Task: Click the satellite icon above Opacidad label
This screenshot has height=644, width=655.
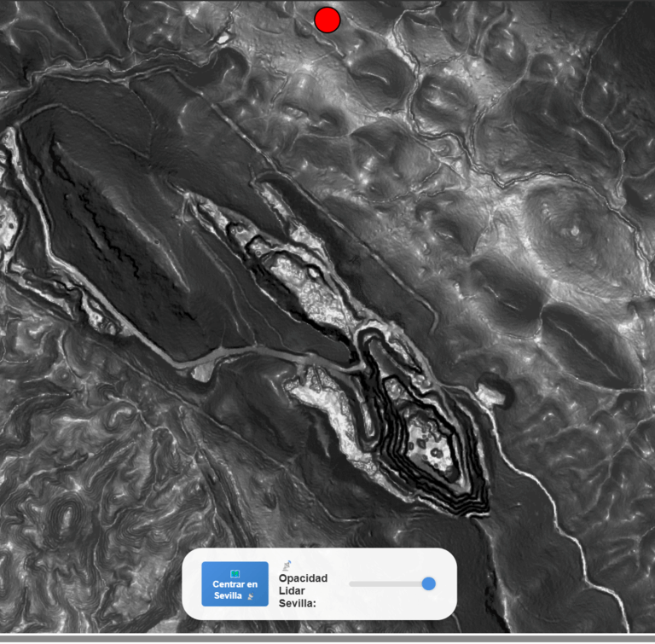Action: (x=287, y=566)
